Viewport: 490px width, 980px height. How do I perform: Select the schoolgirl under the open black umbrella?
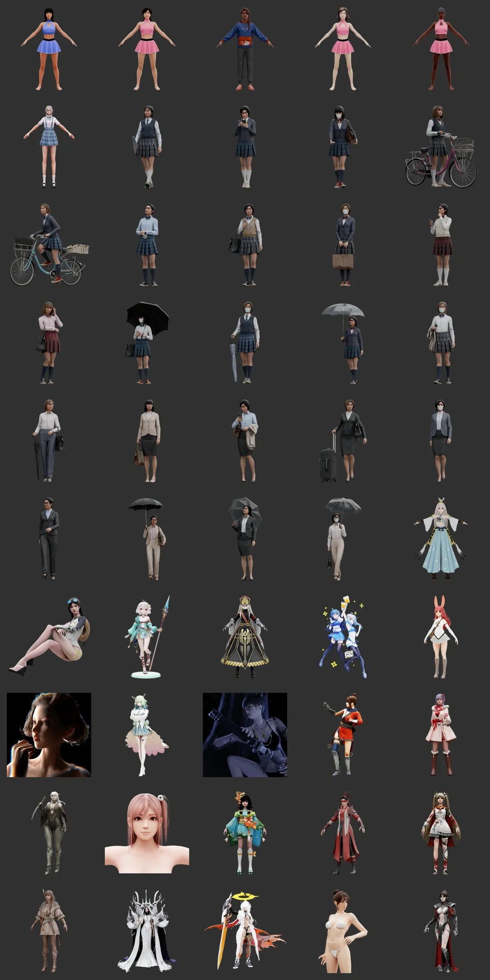click(146, 343)
